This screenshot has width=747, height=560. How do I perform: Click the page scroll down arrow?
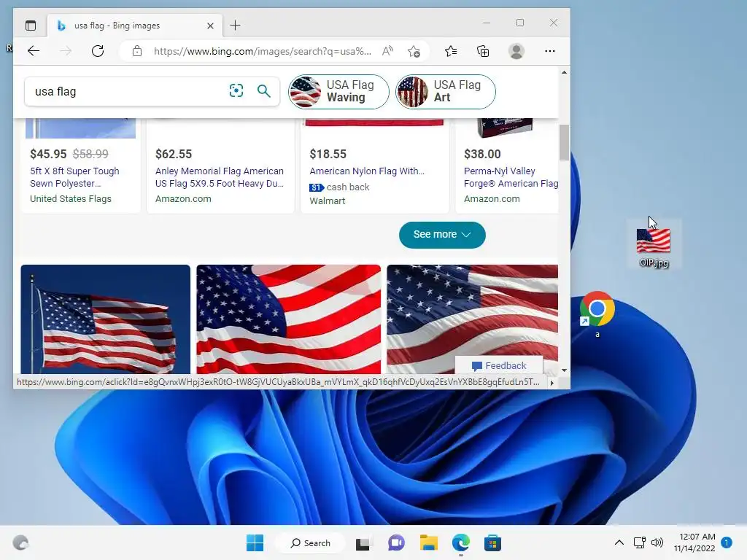564,370
